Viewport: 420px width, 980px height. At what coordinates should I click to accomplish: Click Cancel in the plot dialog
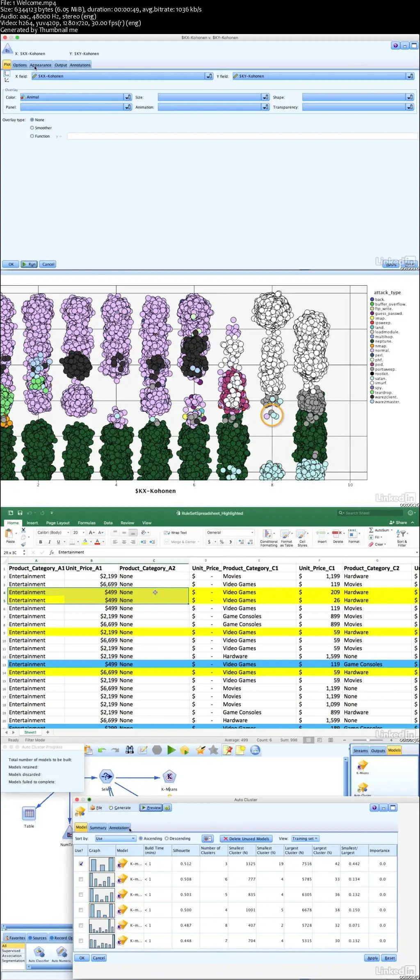(x=48, y=264)
